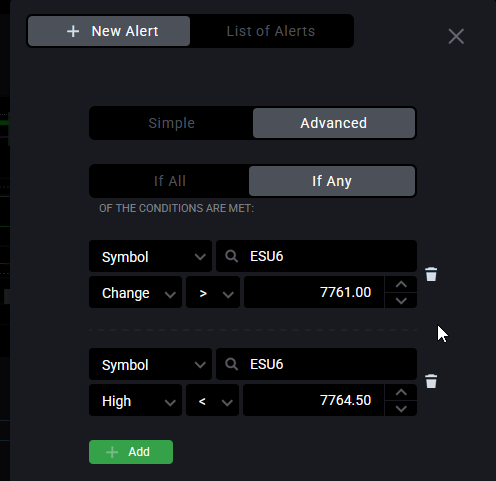Click the green Add condition button
496x481 pixels.
[x=131, y=452]
